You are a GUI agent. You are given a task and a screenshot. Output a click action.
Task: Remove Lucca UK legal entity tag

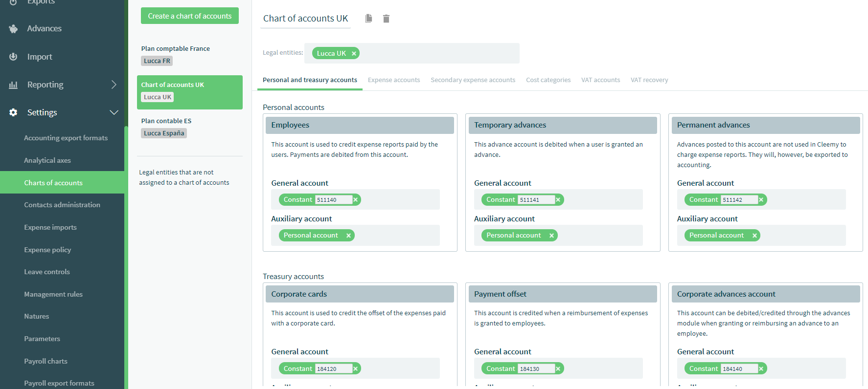pyautogui.click(x=354, y=54)
